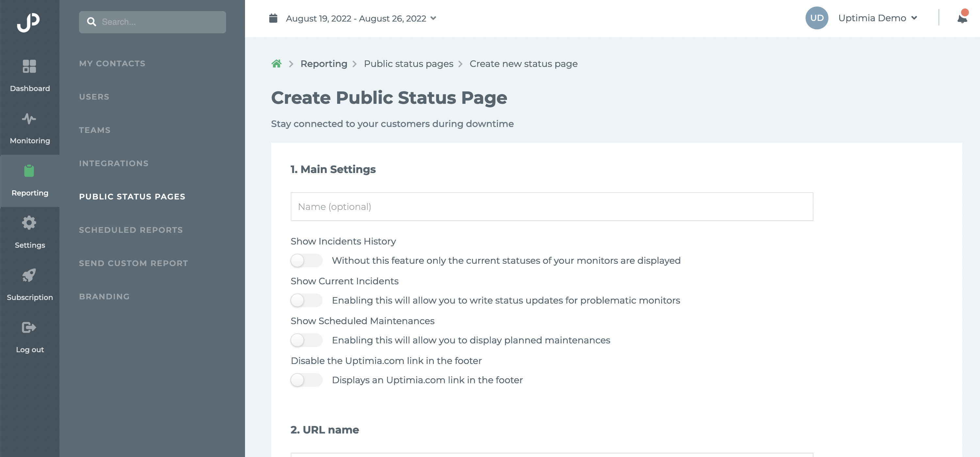Select Public Status Pages menu item
This screenshot has height=457, width=980.
(x=132, y=197)
